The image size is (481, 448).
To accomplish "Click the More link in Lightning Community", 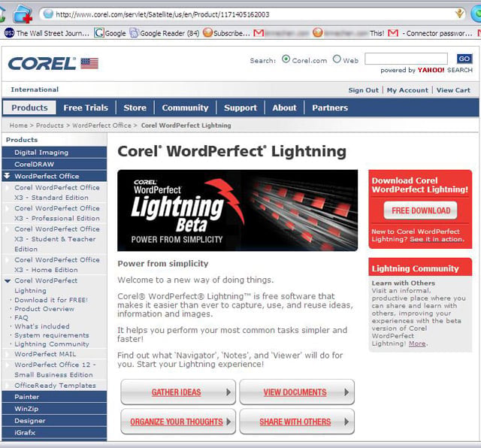I will (417, 344).
